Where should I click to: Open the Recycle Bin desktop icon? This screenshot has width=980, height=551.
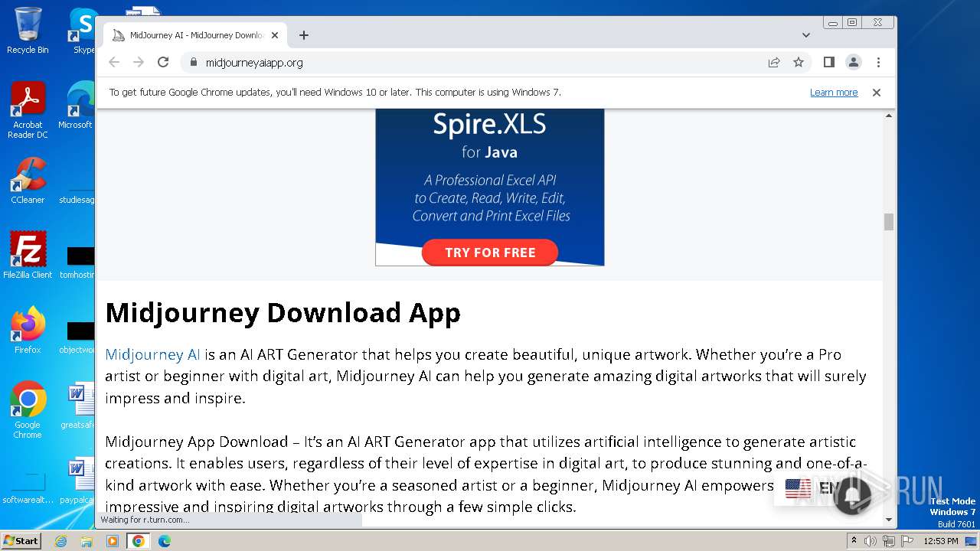(x=28, y=31)
